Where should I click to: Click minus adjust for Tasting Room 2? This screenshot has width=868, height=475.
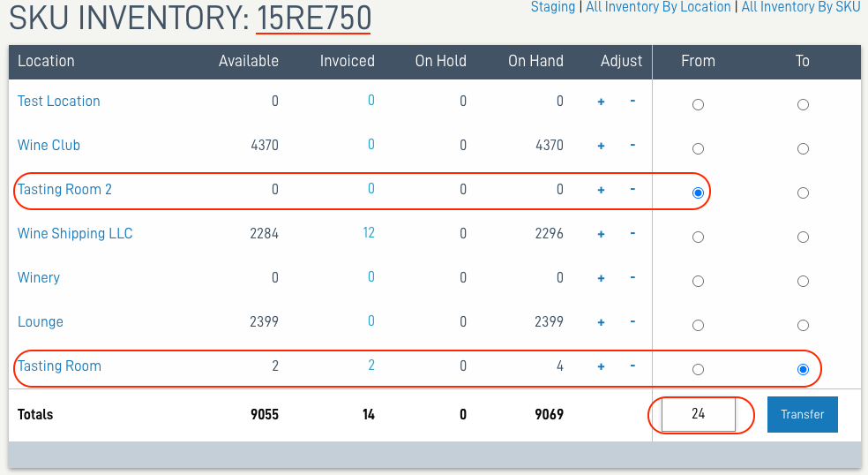(x=632, y=190)
